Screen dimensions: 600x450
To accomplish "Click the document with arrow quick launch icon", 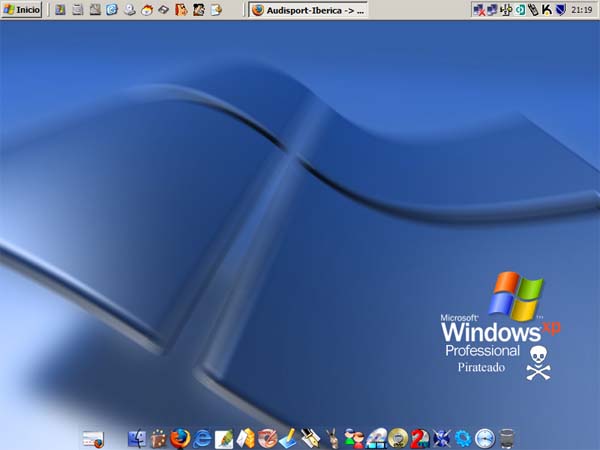I will [x=216, y=10].
